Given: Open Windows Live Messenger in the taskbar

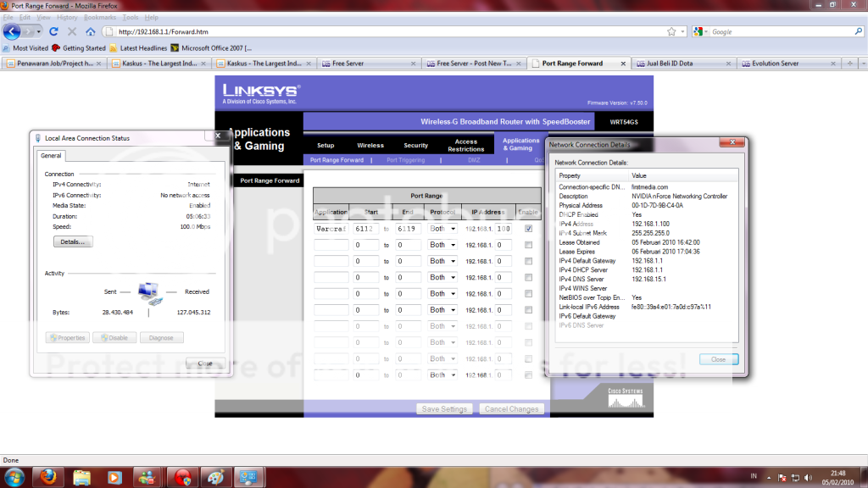Looking at the screenshot, I should coord(147,477).
